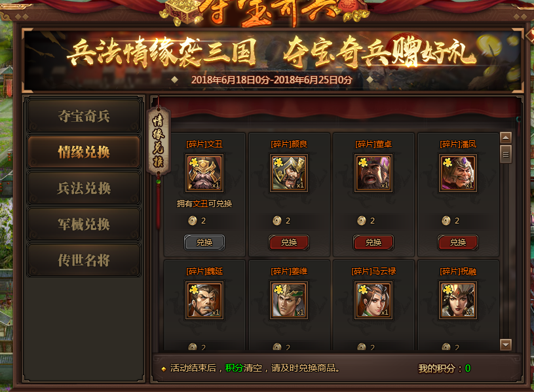Select the 情缘兑换 tab
This screenshot has height=392, width=534.
84,152
